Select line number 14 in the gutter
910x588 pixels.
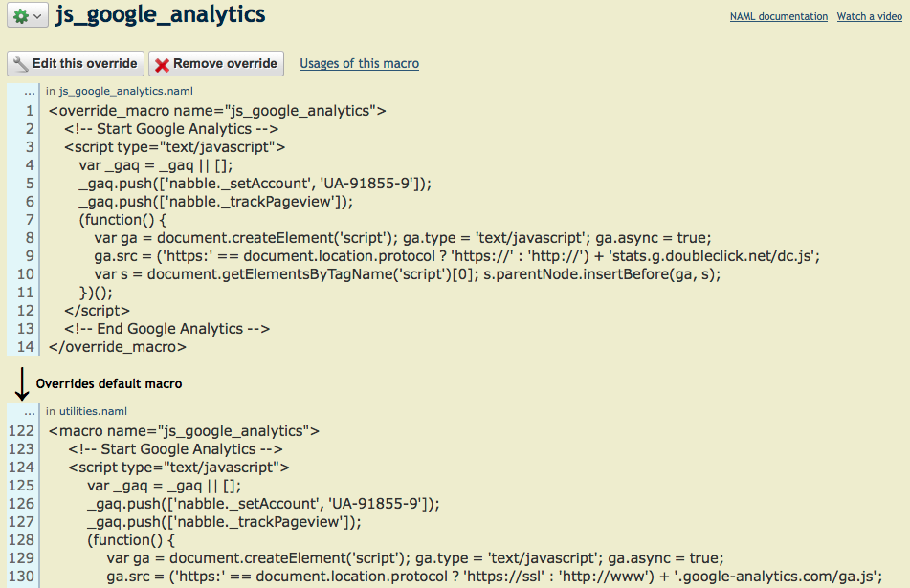point(26,347)
